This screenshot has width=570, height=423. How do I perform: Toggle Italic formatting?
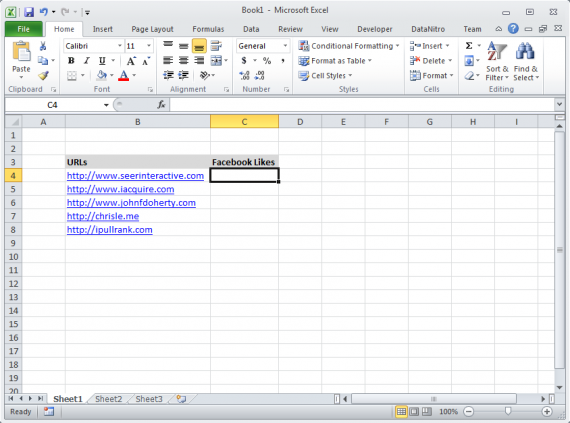pos(87,61)
